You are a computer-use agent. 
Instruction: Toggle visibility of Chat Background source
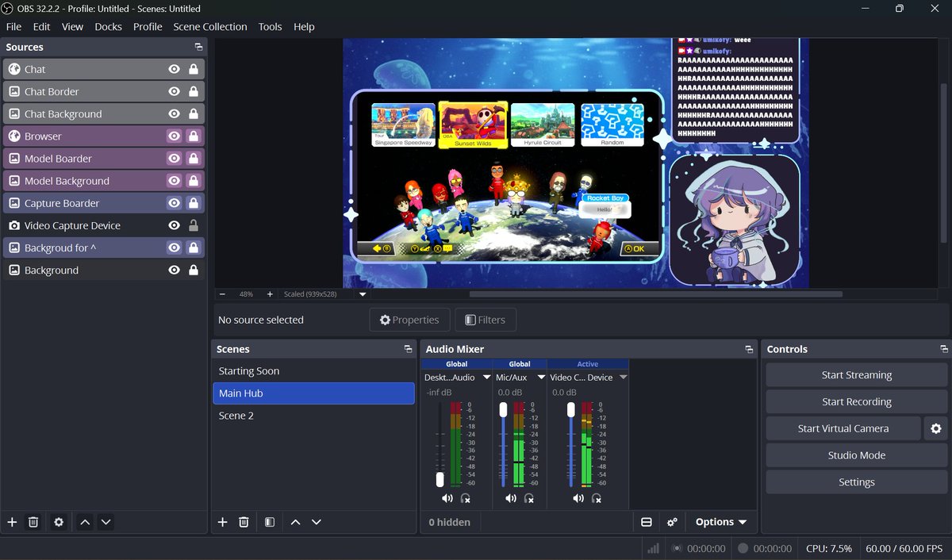tap(174, 113)
